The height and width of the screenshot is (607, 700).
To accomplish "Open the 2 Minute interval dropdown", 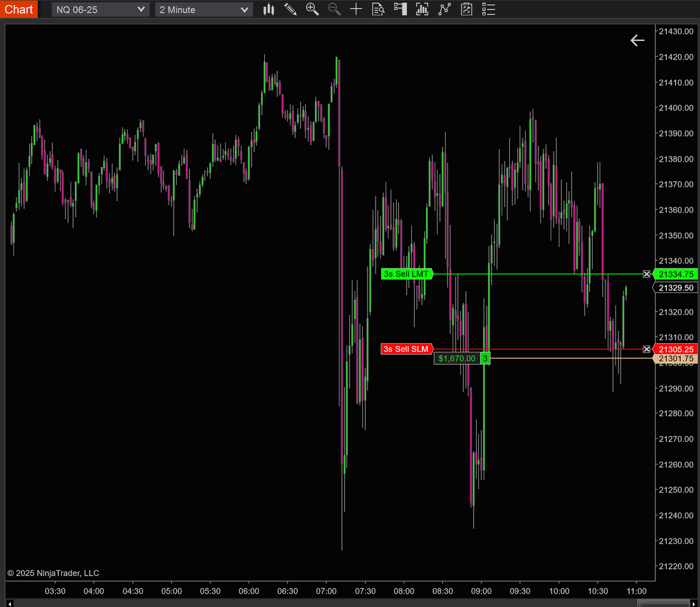I will point(204,9).
